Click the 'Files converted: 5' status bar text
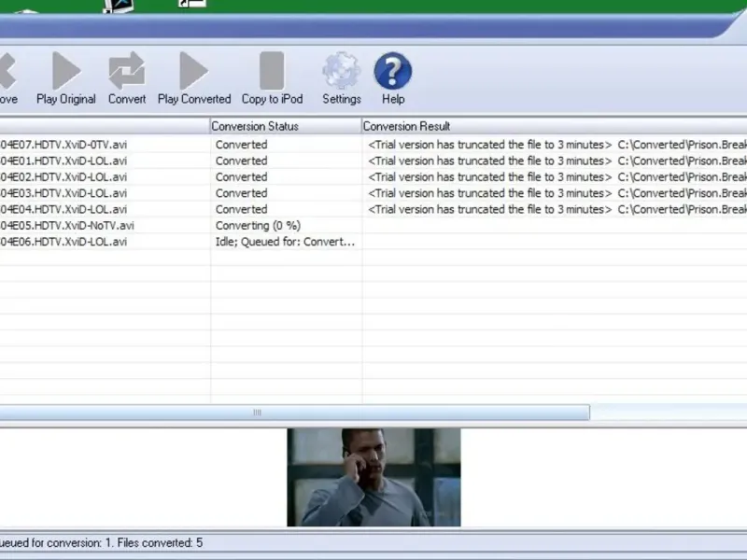Screen dimensions: 747x560 (160, 543)
